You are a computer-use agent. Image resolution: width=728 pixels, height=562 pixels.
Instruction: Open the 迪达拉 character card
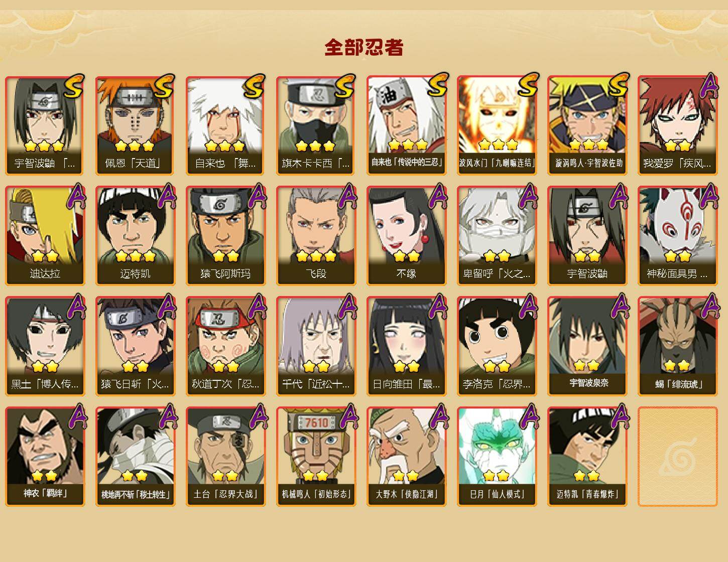[45, 236]
